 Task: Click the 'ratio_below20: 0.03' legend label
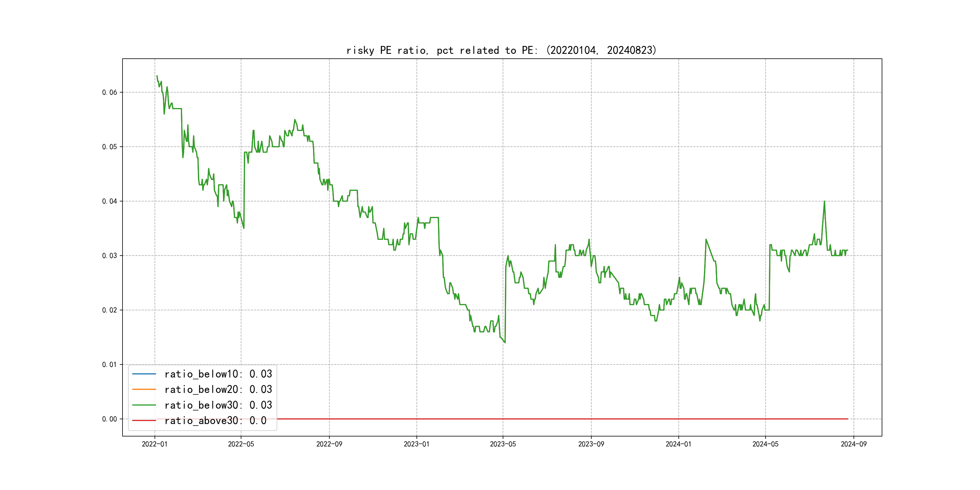[x=218, y=390]
